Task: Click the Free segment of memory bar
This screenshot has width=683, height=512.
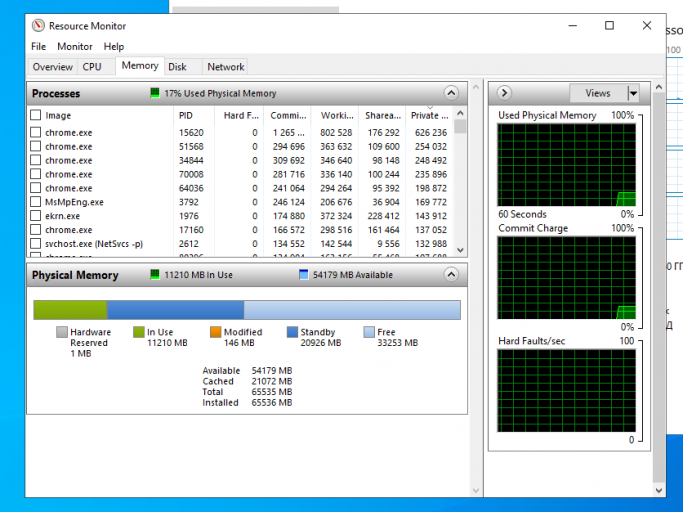Action: pos(352,310)
